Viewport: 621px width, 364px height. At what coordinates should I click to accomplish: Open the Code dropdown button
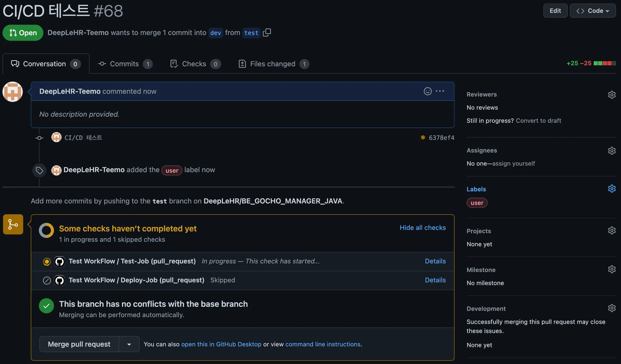pyautogui.click(x=592, y=11)
